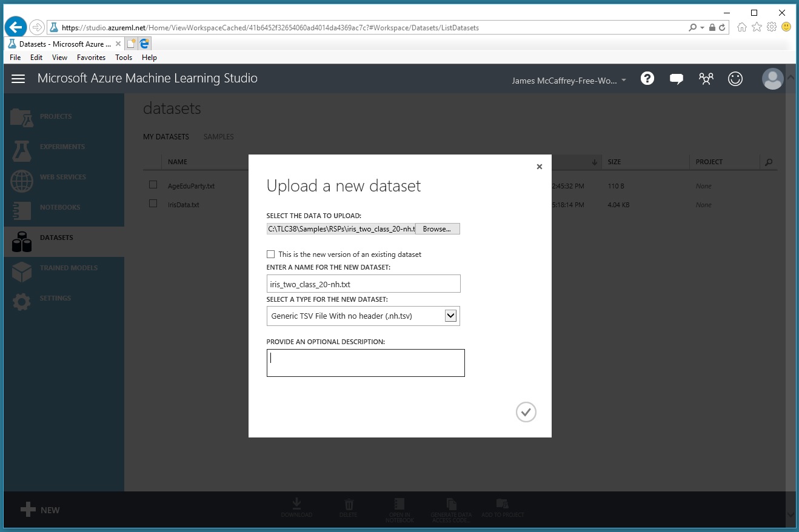Select the IrisData.txt row checkbox
Screen dimensions: 799x532
pyautogui.click(x=153, y=204)
